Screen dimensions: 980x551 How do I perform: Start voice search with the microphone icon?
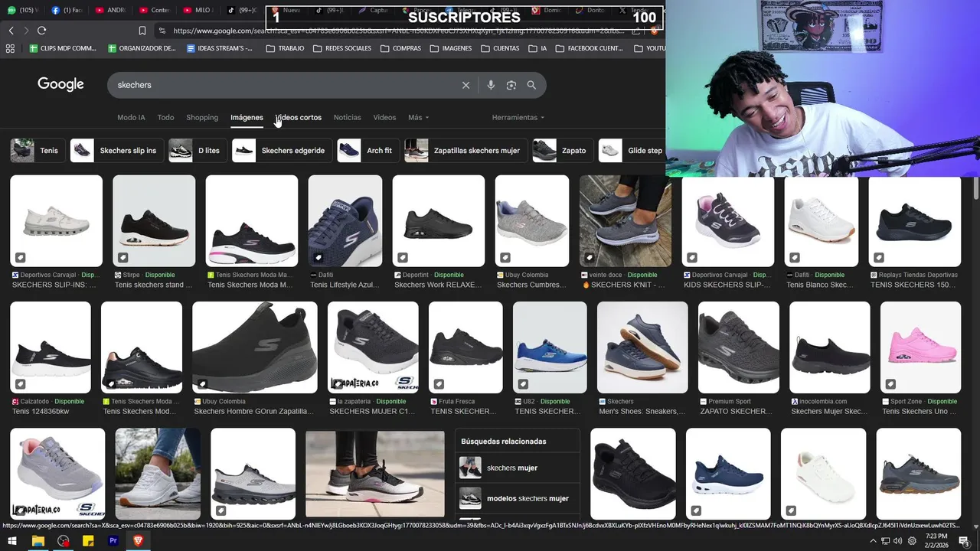point(491,85)
